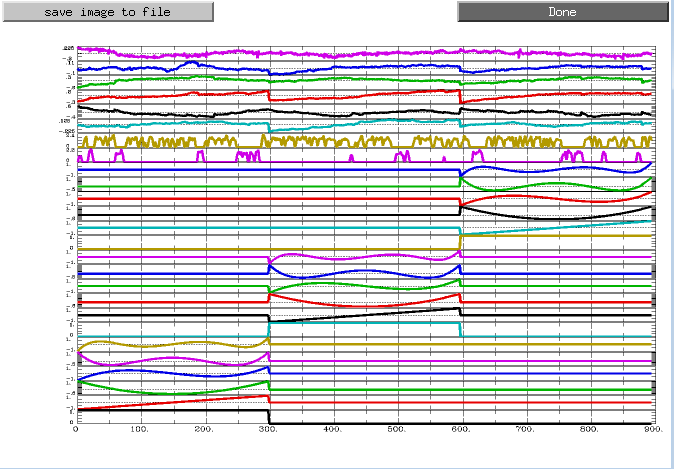Click the 500. x-axis tick label

click(397, 429)
